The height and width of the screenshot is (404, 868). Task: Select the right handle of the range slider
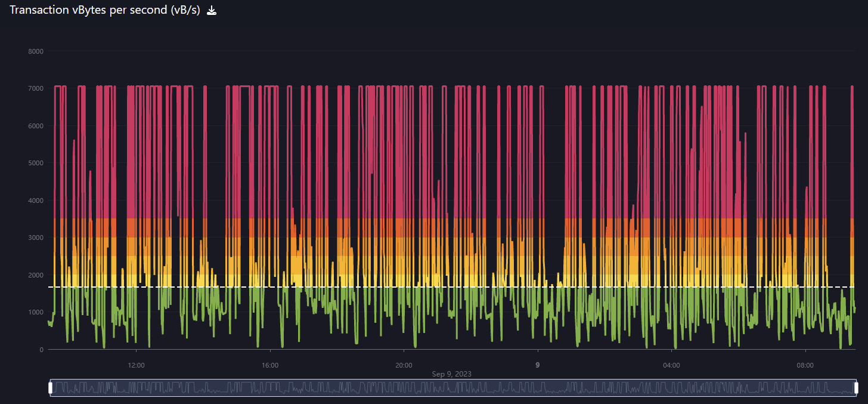pyautogui.click(x=857, y=388)
